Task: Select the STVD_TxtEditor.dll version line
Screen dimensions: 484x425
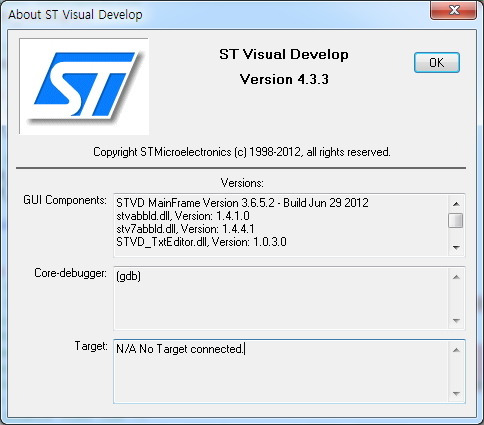Action: click(201, 242)
